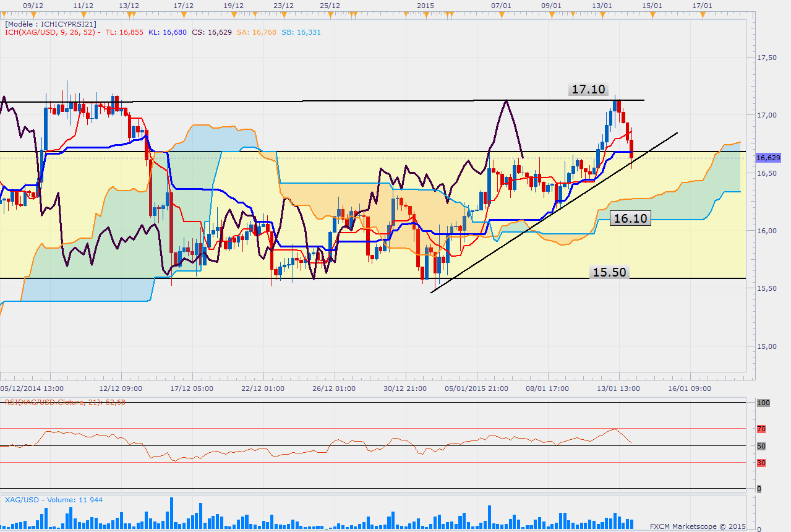Click the grey RSI 50 level tag
The height and width of the screenshot is (532, 791).
(x=762, y=446)
